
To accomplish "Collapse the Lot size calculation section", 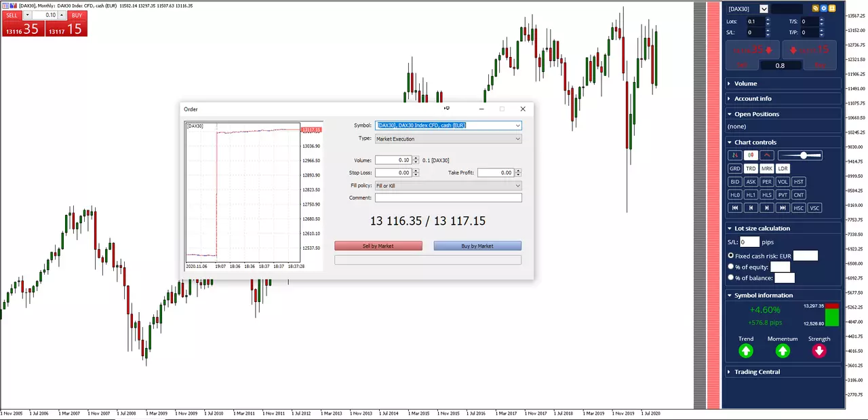I will [783, 229].
